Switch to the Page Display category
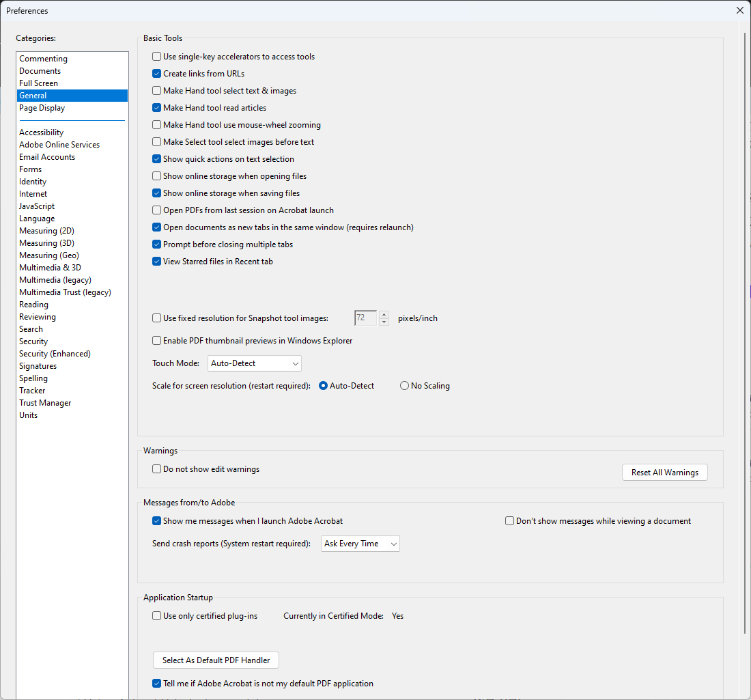This screenshot has height=700, width=751. [x=42, y=107]
